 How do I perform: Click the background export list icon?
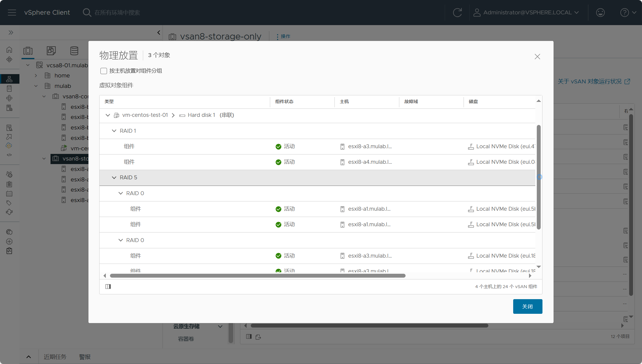point(258,337)
